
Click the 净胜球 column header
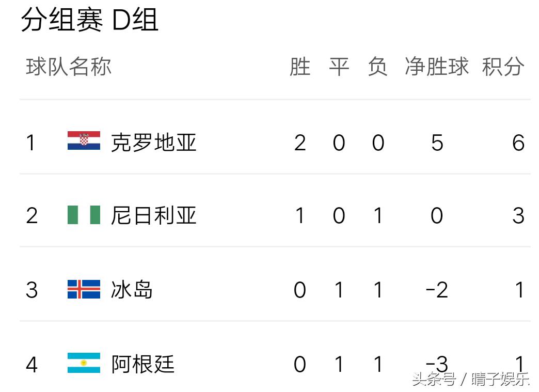click(x=437, y=67)
